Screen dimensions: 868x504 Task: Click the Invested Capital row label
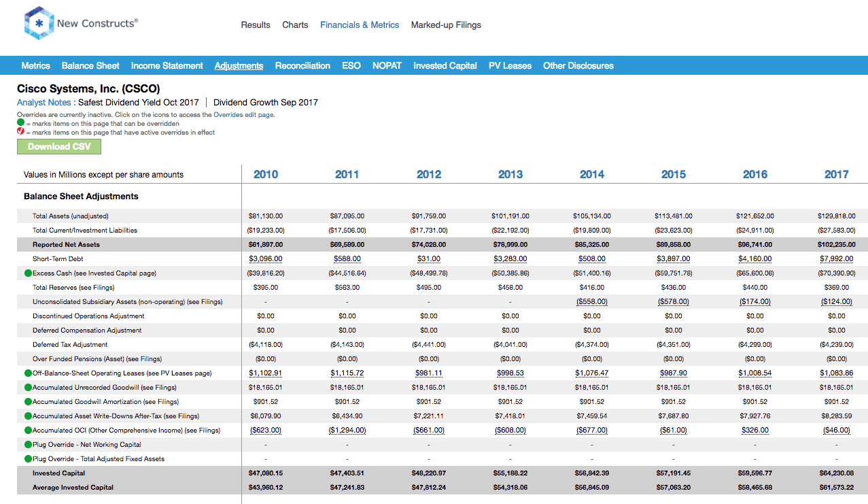[x=58, y=473]
